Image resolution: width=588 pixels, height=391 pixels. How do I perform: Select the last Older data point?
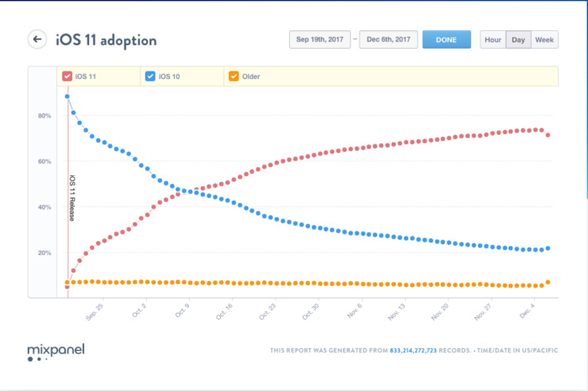(548, 282)
